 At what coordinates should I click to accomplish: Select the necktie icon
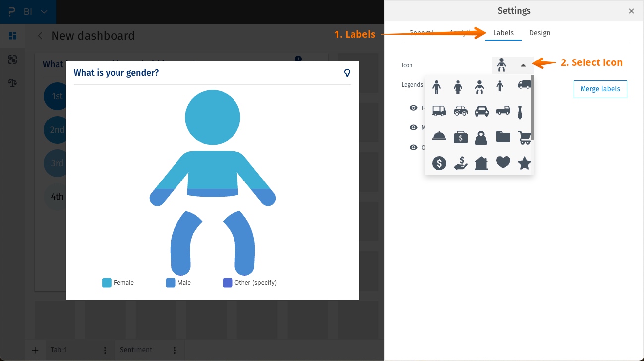point(519,111)
